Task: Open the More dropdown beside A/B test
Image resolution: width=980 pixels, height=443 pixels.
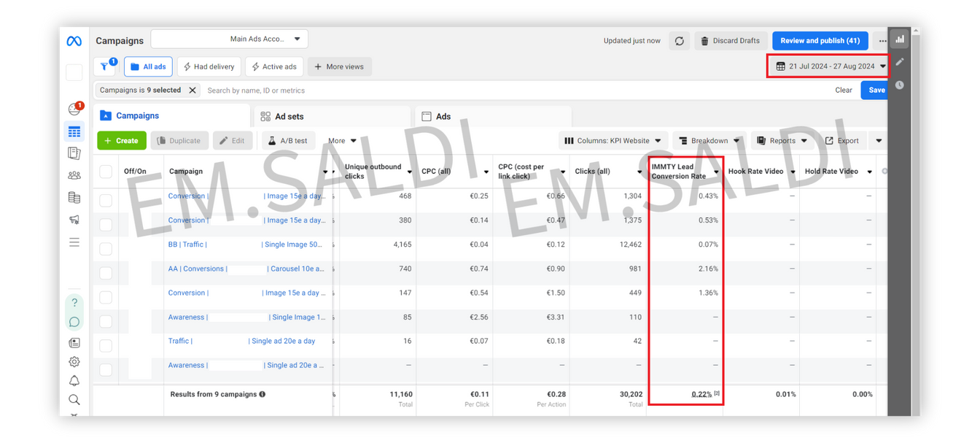Action: (x=342, y=141)
